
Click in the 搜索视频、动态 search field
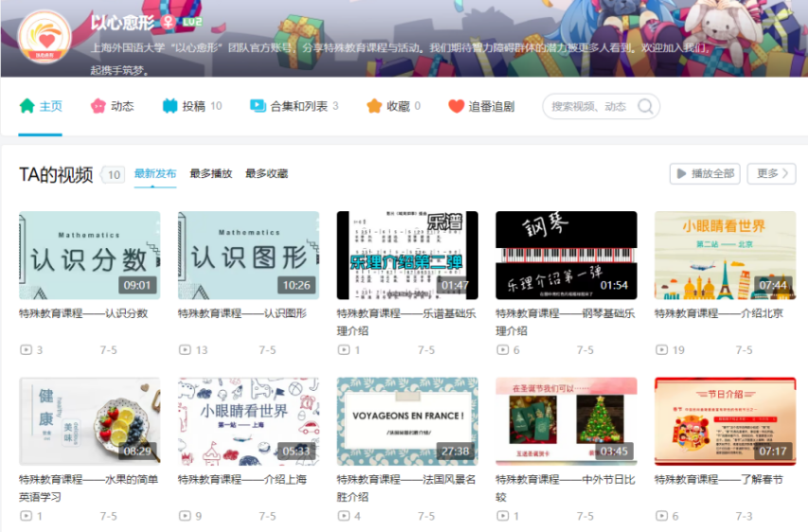(587, 106)
